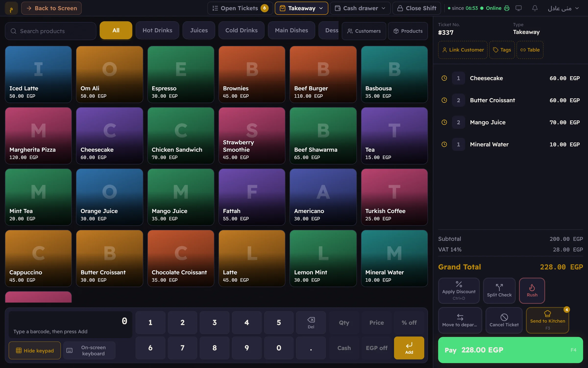Expand the Takeaway order type dropdown
This screenshot has width=588, height=368.
(x=301, y=8)
